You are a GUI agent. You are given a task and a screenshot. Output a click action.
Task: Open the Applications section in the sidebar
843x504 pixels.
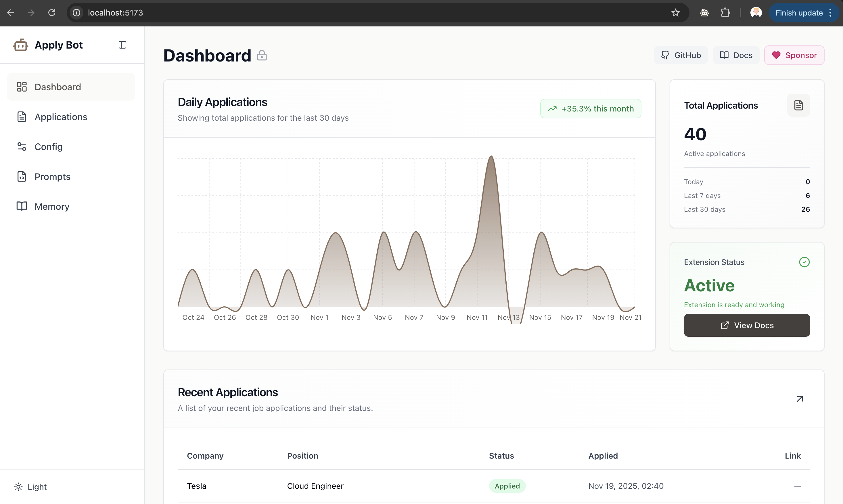coord(60,117)
